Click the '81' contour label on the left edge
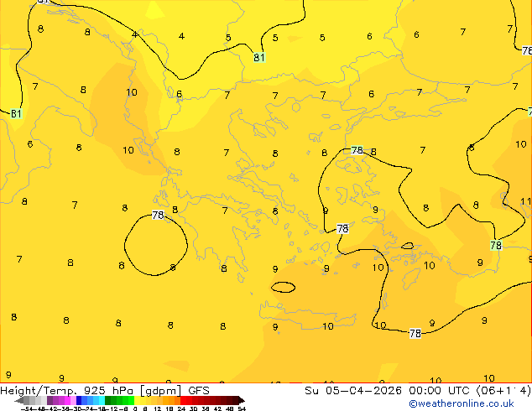This screenshot has width=532, height=411. tap(16, 113)
